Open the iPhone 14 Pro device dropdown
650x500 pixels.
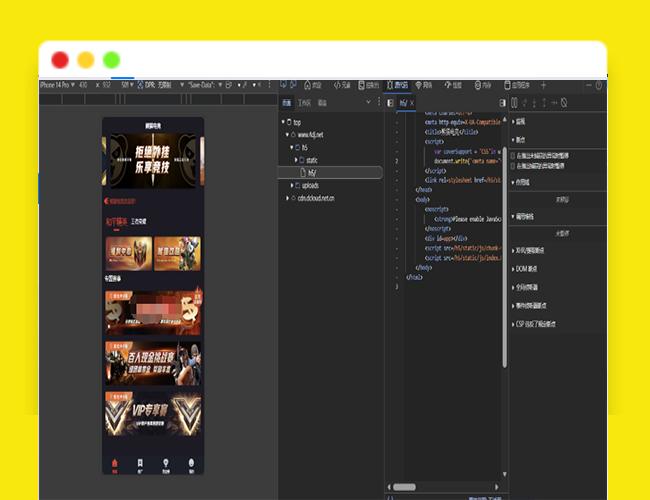pos(57,85)
